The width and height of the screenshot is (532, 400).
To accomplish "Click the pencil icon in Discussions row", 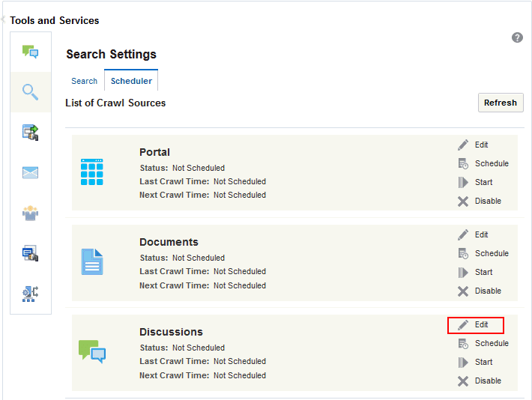I will click(x=463, y=324).
